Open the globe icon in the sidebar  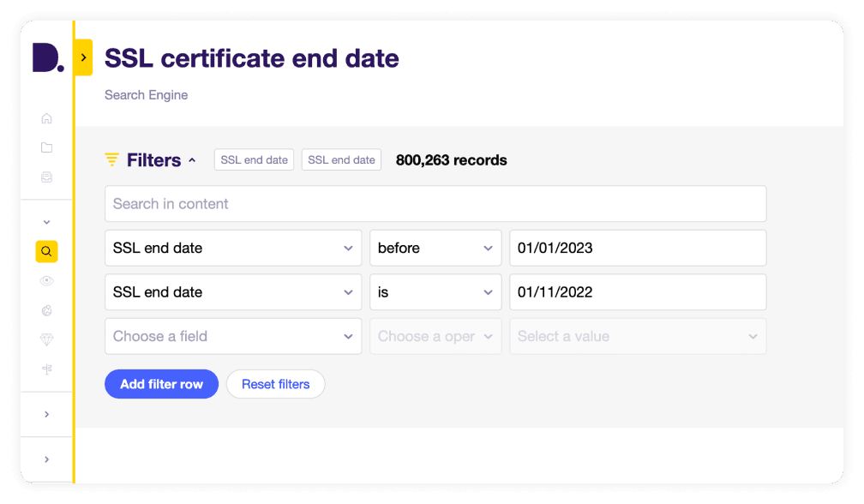click(x=47, y=310)
